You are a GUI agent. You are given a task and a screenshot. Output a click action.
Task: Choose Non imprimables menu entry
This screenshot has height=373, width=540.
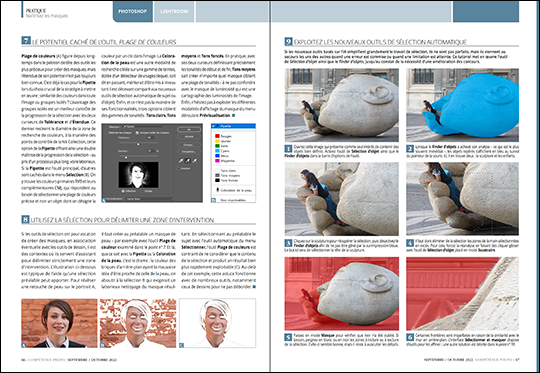233,200
